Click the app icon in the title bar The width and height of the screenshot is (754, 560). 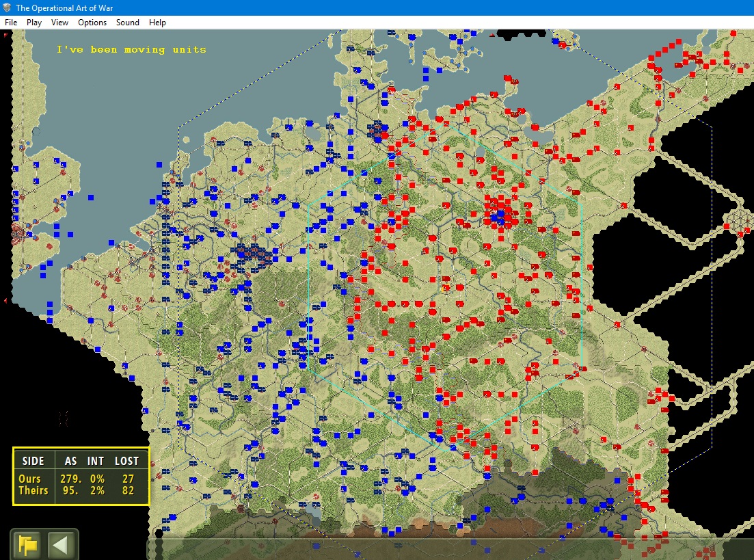[x=7, y=8]
